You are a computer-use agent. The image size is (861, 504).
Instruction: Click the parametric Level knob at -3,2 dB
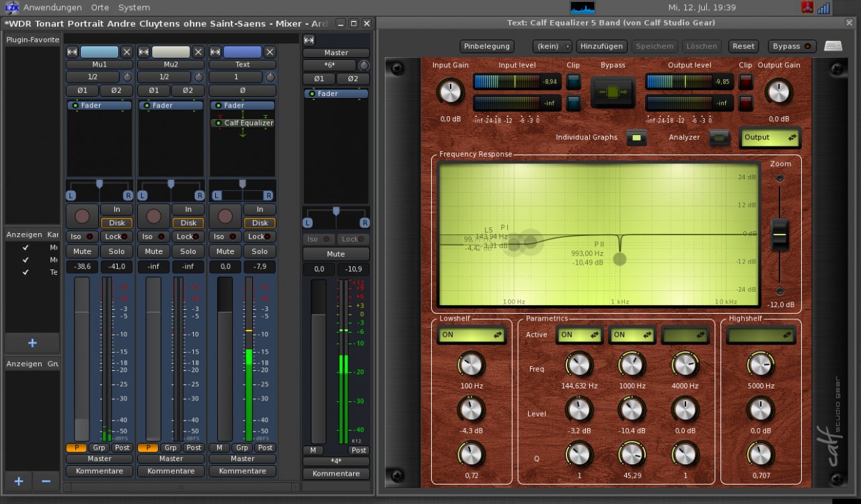tap(578, 409)
